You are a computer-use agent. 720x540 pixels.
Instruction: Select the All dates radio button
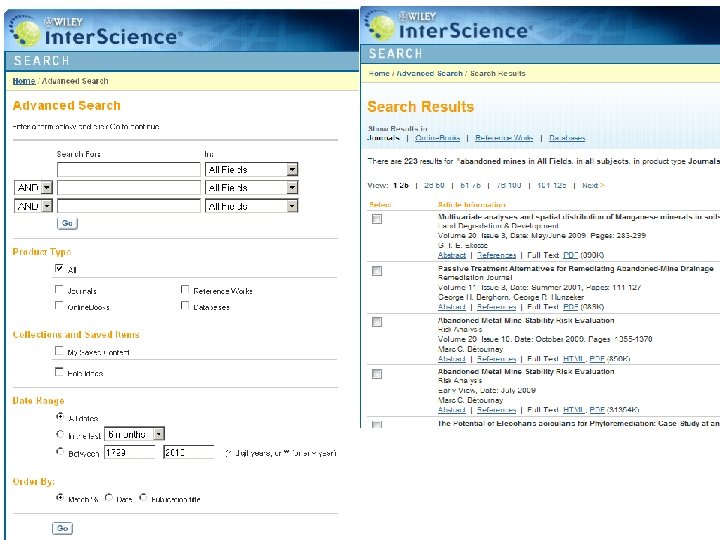(x=60, y=416)
